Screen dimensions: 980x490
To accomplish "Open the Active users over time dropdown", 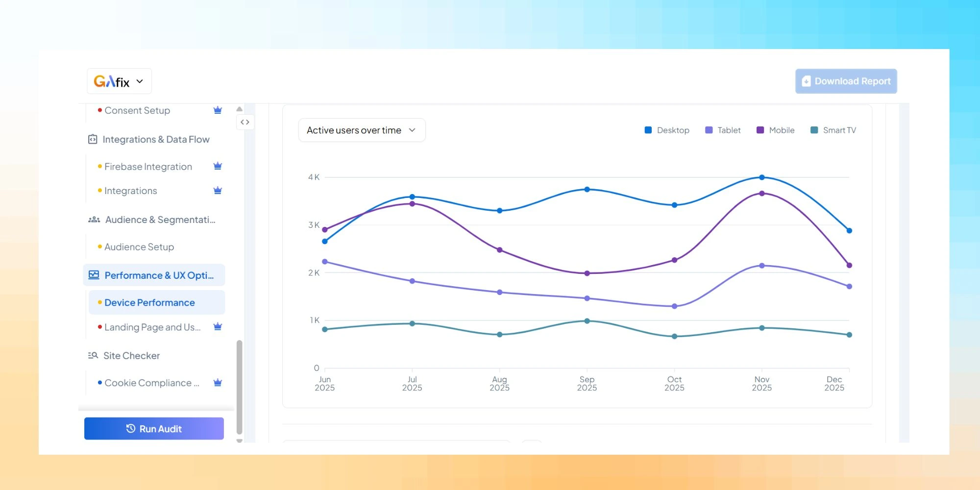I will (362, 130).
